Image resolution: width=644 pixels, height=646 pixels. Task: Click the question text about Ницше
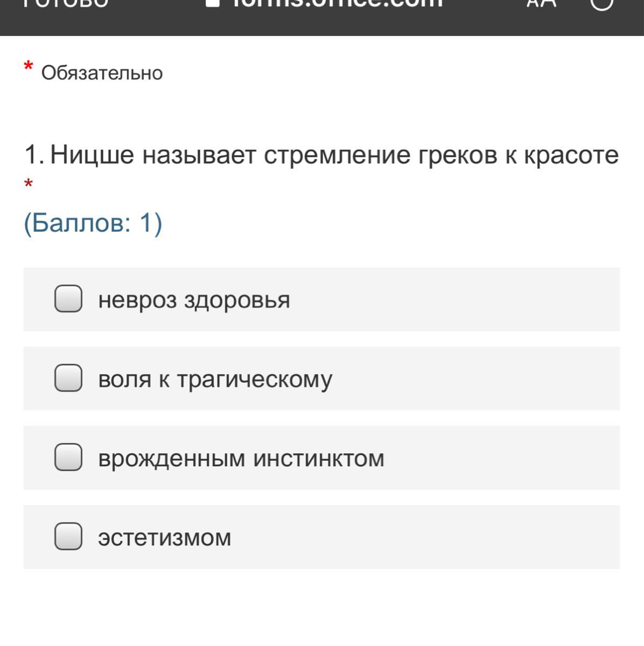334,155
